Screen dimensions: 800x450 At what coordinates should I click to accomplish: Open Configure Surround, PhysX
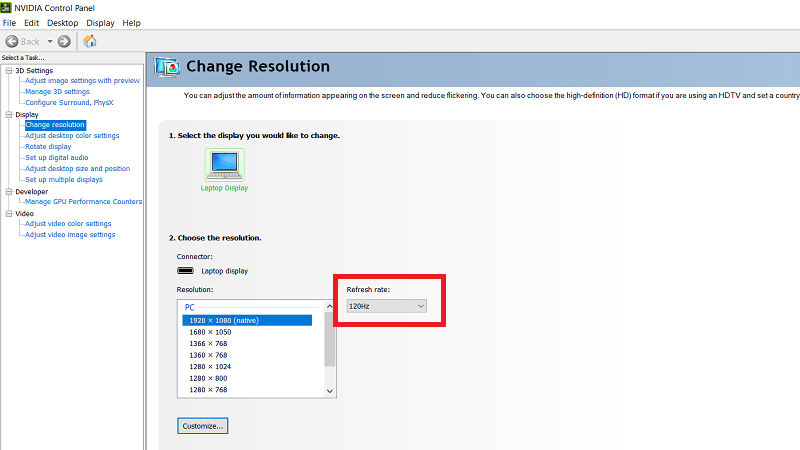click(69, 103)
